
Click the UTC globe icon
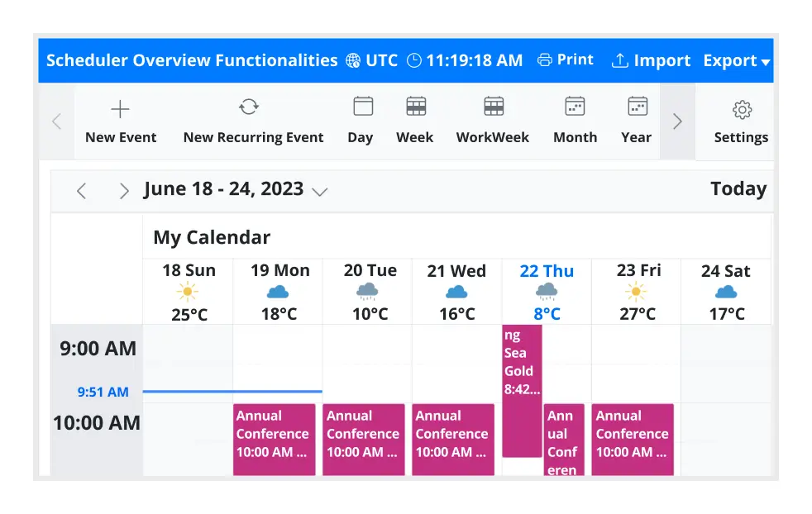[x=352, y=59]
